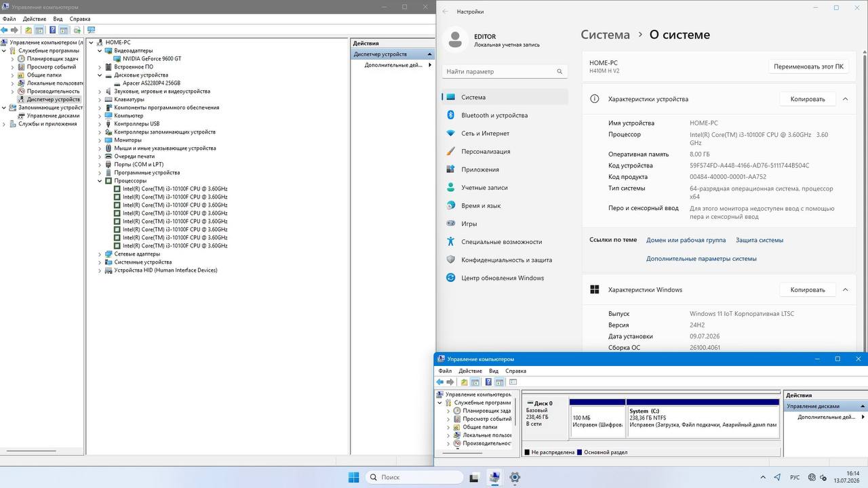Click the blue back arrow in Device Manager toolbar
This screenshot has width=868, height=488.
[5, 30]
